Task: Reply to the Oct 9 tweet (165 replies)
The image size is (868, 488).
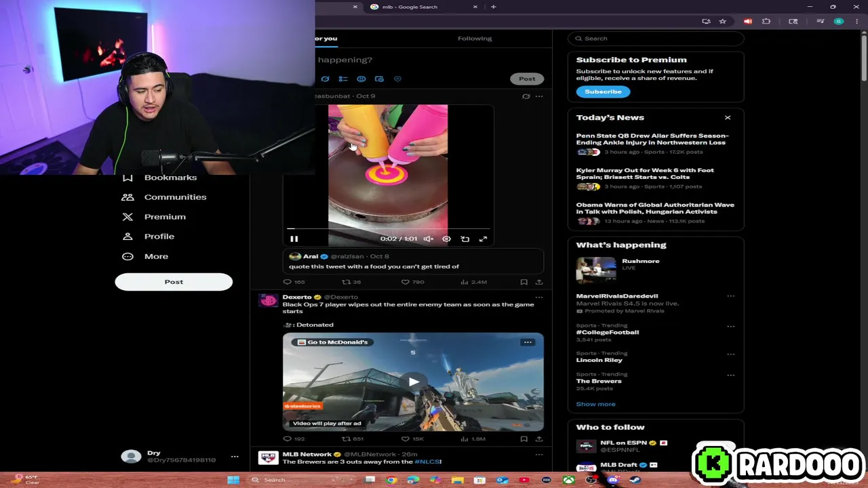Action: [x=294, y=282]
